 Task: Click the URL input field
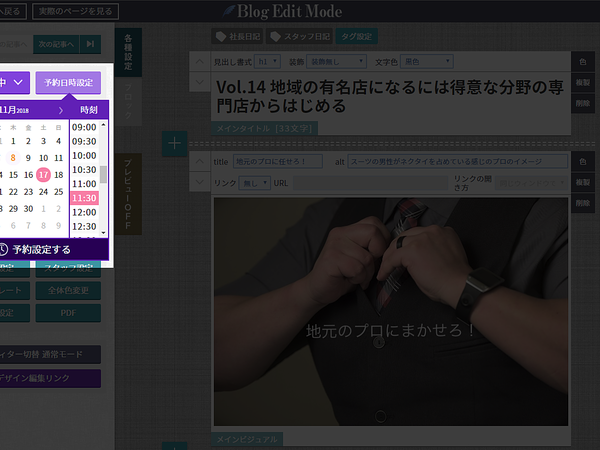(370, 183)
